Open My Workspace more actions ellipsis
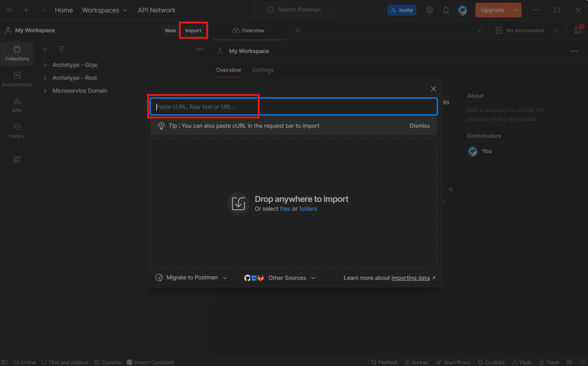Viewport: 588px width, 366px height. click(x=574, y=51)
